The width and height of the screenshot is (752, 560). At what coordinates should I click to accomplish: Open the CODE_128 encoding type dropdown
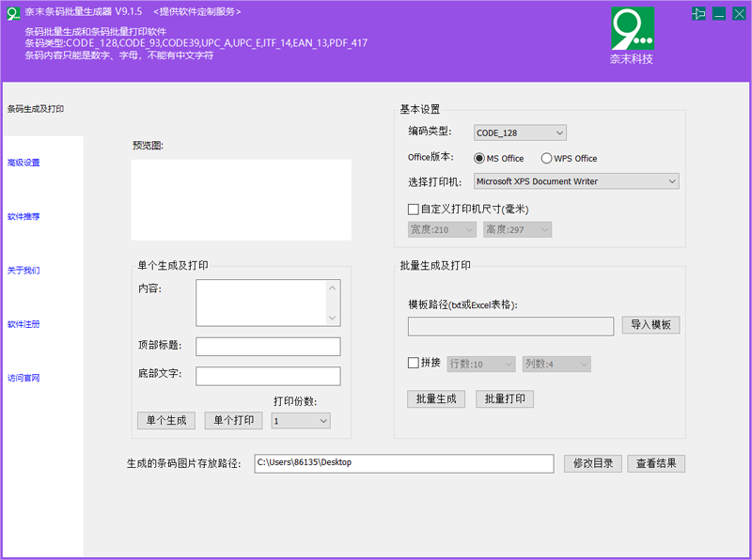click(x=519, y=132)
